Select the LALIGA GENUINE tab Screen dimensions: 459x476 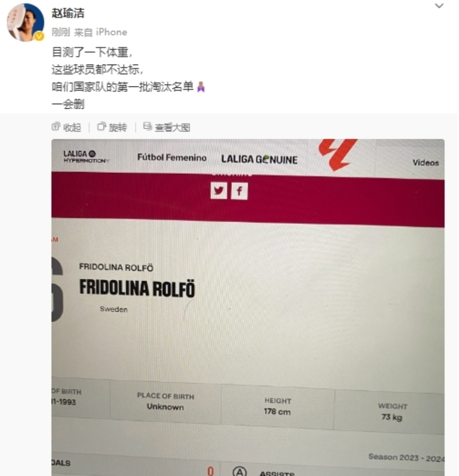pyautogui.click(x=259, y=159)
